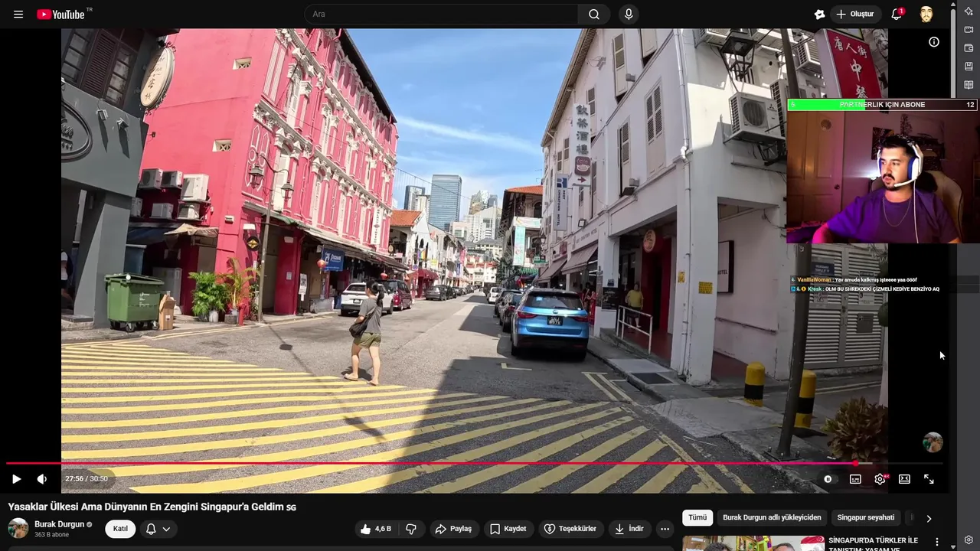980x551 pixels.
Task: Open options for SİNGAPUR'DA TÜRKLER video
Action: [936, 542]
